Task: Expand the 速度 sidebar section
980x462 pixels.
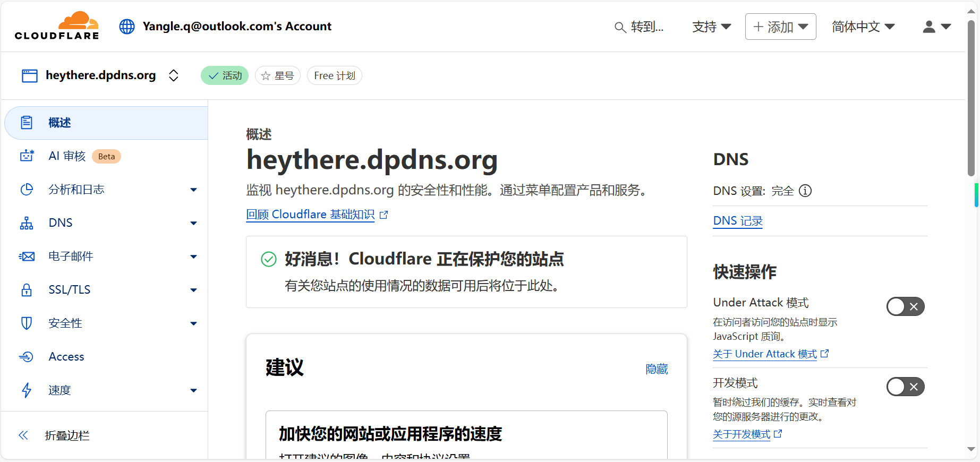Action: [x=194, y=391]
